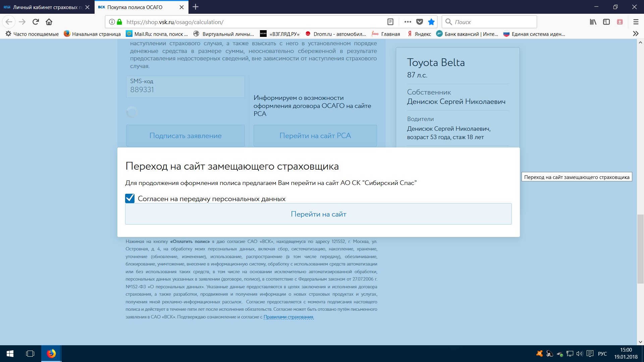
Task: Click 'Перейти на сайт РСА' button
Action: [315, 136]
